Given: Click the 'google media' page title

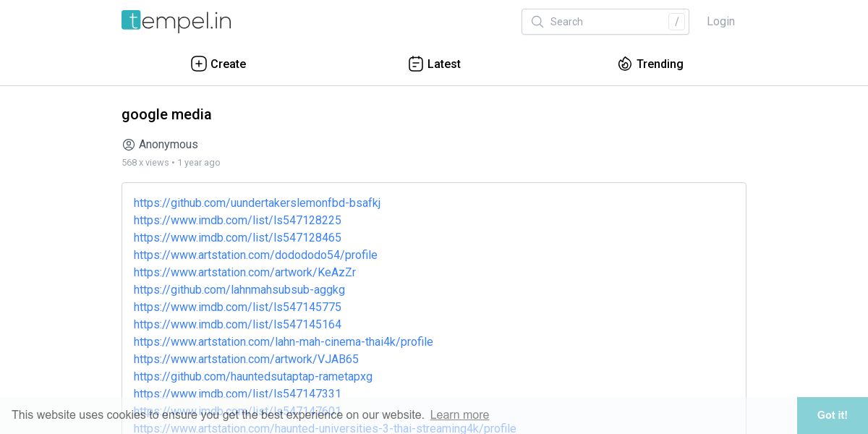Looking at the screenshot, I should [166, 114].
